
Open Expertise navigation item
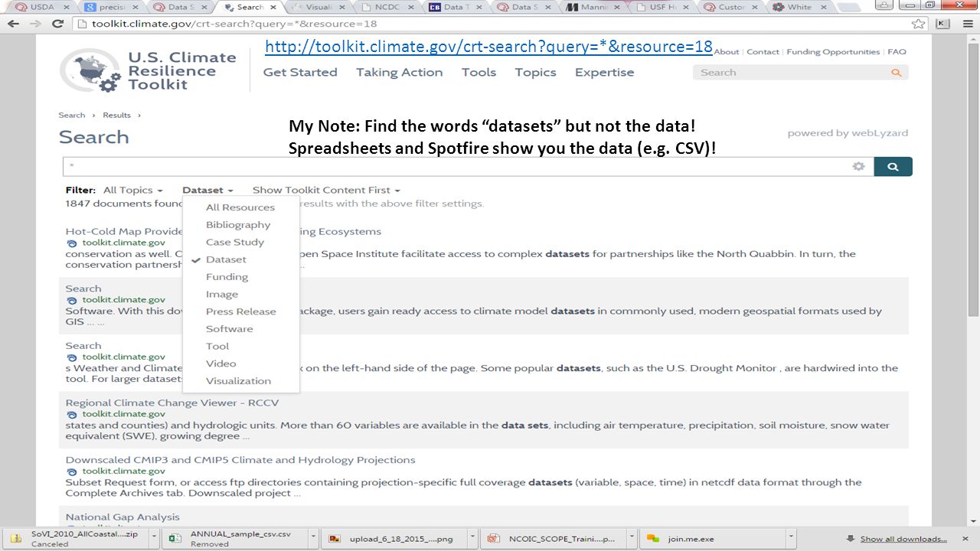click(605, 72)
